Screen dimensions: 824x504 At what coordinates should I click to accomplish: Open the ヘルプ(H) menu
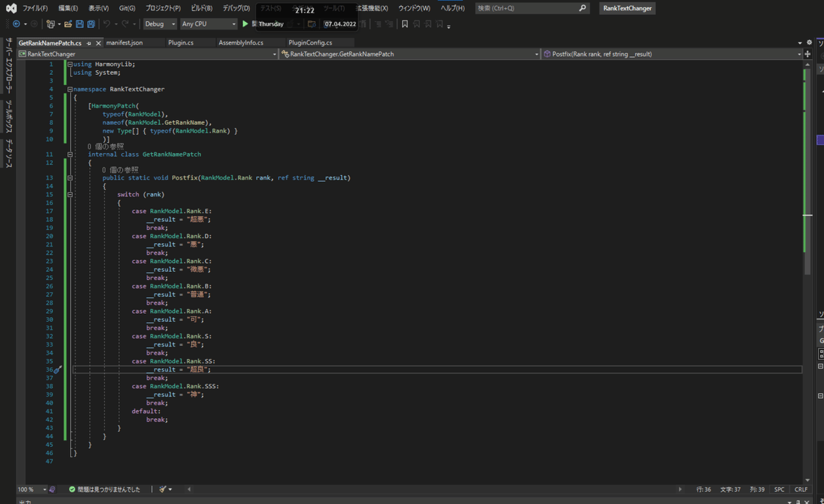tap(453, 8)
